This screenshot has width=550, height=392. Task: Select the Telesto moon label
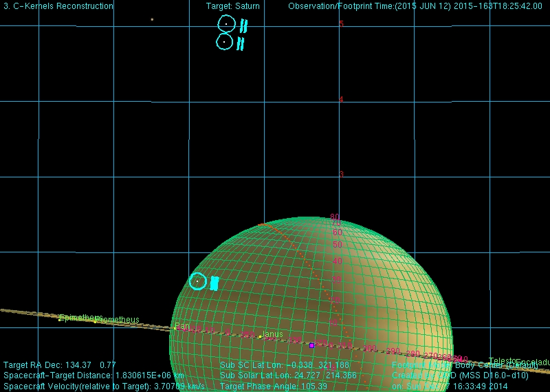point(503,360)
